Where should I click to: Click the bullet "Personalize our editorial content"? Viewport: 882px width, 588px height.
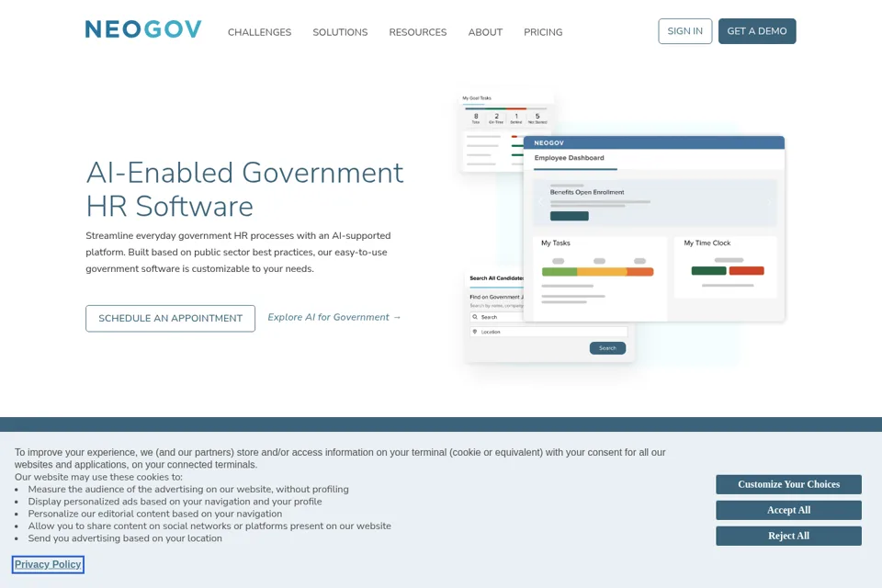[x=155, y=514]
